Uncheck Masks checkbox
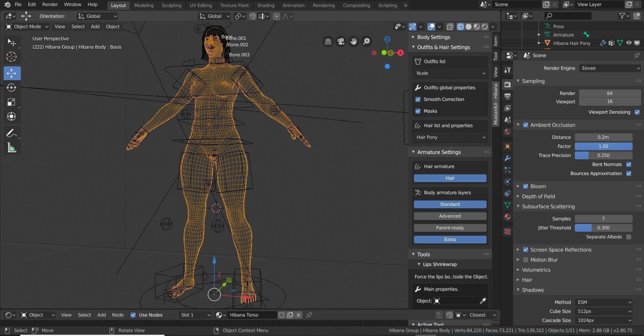 pyautogui.click(x=418, y=111)
